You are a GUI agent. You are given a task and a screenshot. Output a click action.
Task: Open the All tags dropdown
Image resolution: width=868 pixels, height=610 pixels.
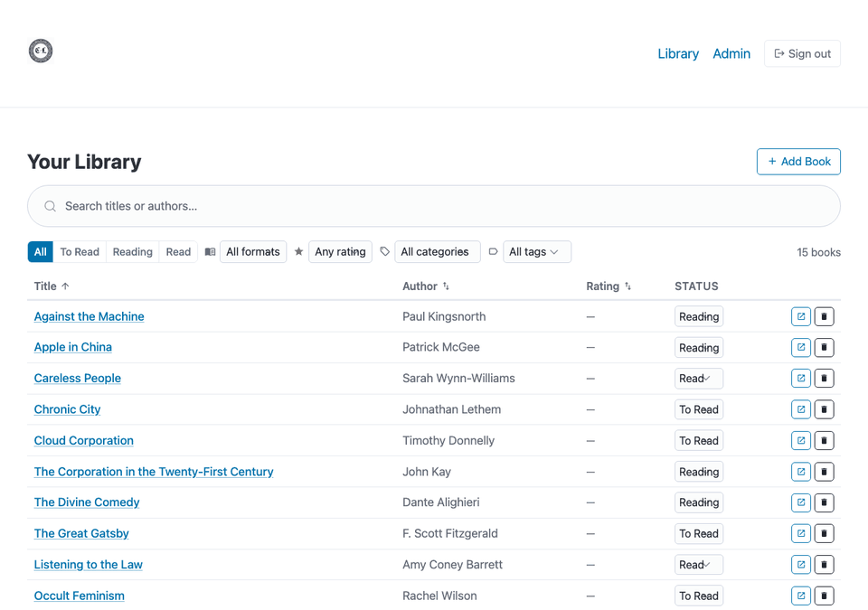[535, 252]
